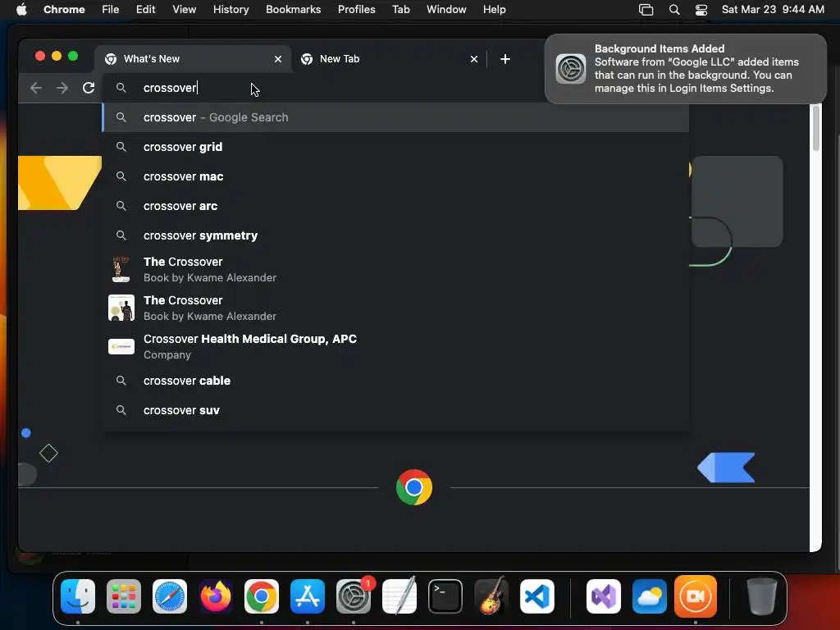Open the orange screen recorder app in Dock
The width and height of the screenshot is (840, 630).
(696, 596)
